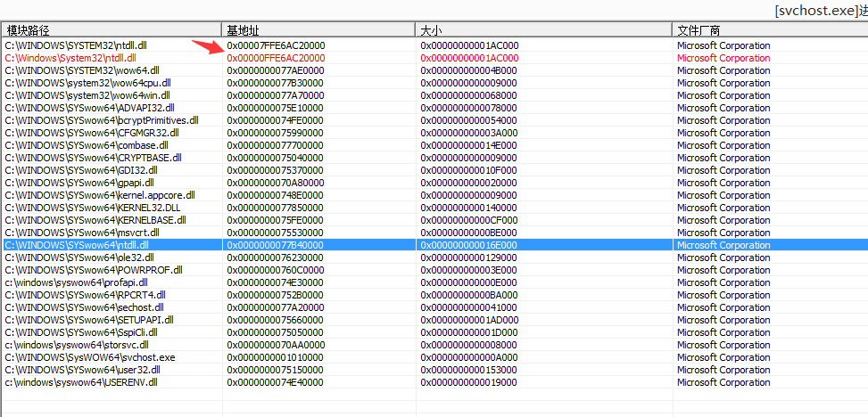Click size value 0x000000000004B000
The image size is (868, 417).
point(469,70)
